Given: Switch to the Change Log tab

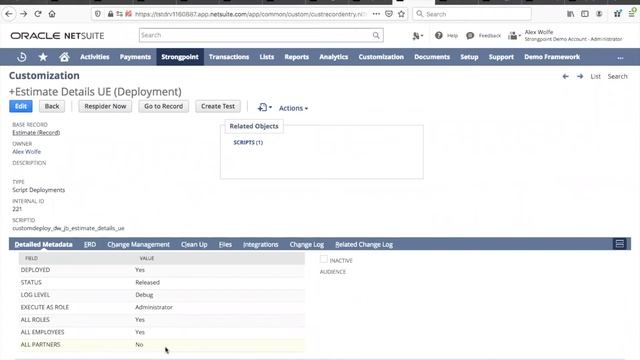Looking at the screenshot, I should tap(307, 244).
